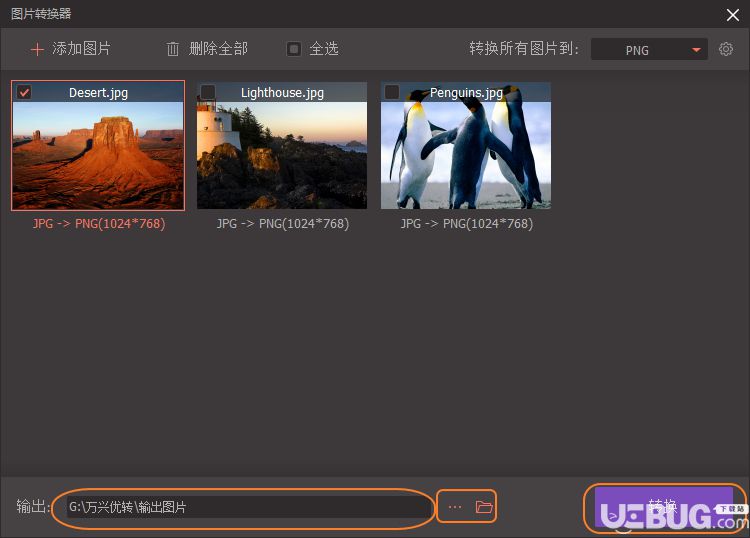
Task: Click the trash icon for 删除全部
Action: pos(173,49)
